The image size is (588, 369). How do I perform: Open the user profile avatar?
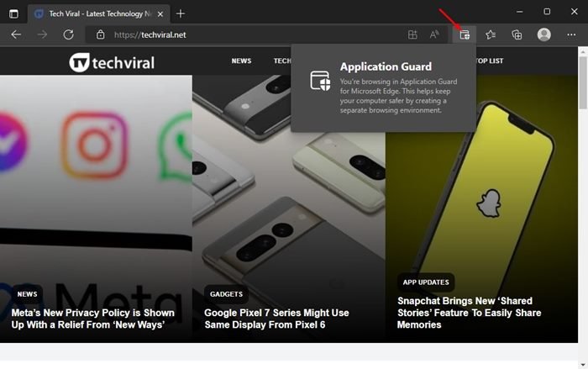click(543, 34)
